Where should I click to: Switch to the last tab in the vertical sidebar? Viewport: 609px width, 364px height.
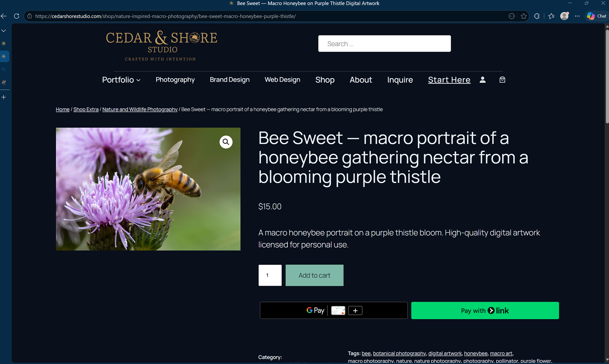(4, 82)
